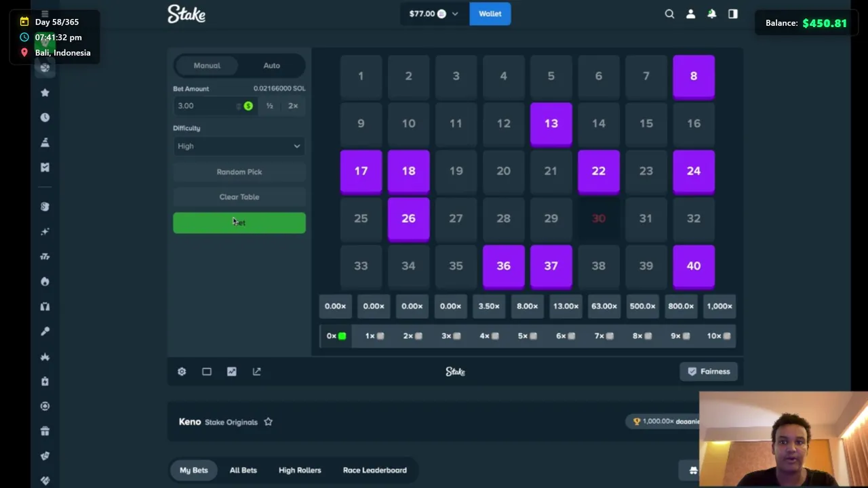
Task: Click the 1,000× payout multiplier box
Action: pyautogui.click(x=719, y=306)
